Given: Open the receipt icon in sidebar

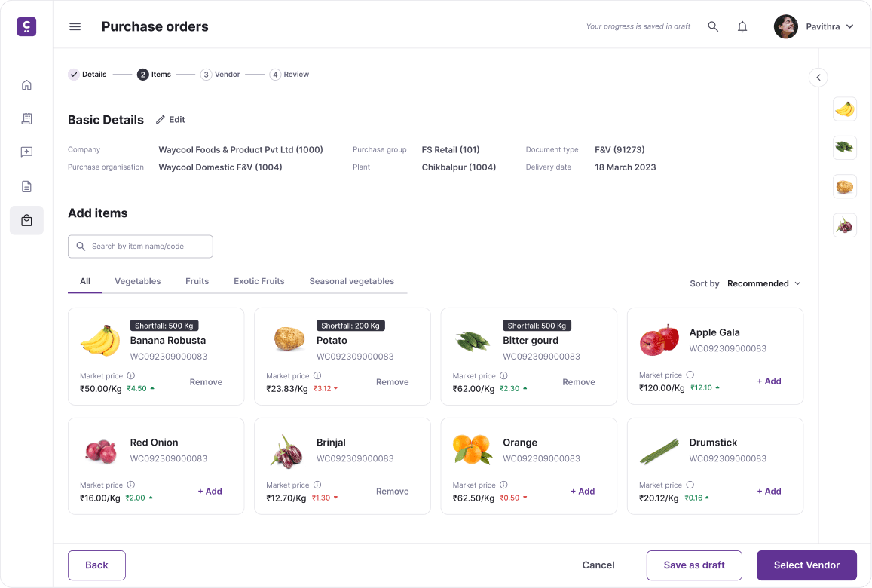Looking at the screenshot, I should click(x=26, y=118).
